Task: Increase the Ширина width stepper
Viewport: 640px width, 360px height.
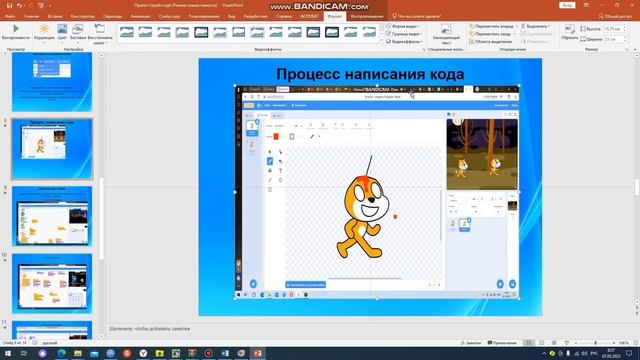Action: point(624,38)
